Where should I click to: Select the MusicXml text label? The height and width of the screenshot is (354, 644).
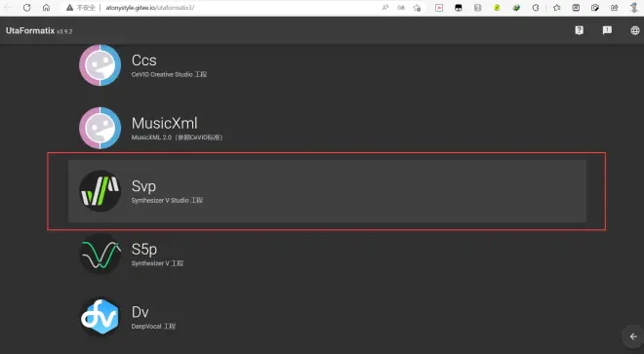coord(164,123)
